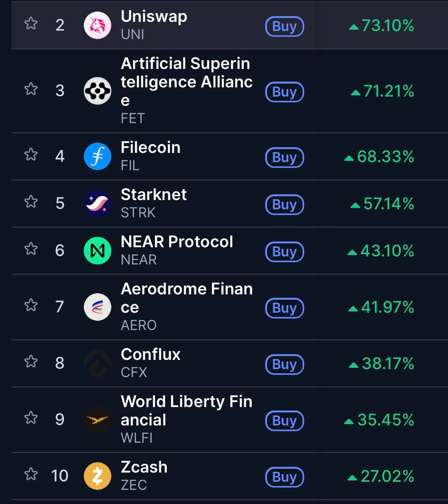Open the Artificial Superintelligence Alliance coin page
This screenshot has width=448, height=504.
pyautogui.click(x=186, y=82)
